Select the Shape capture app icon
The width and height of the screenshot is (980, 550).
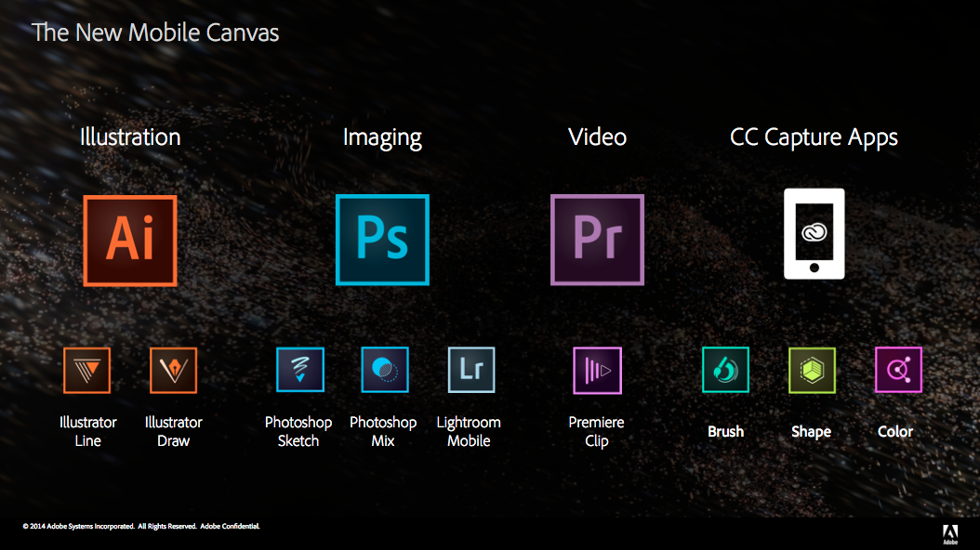click(x=812, y=370)
